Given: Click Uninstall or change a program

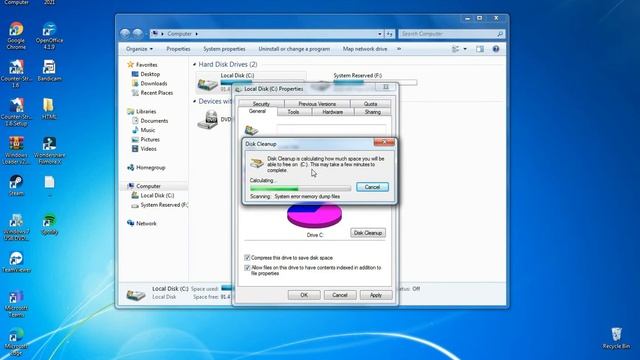Looking at the screenshot, I should (x=294, y=49).
